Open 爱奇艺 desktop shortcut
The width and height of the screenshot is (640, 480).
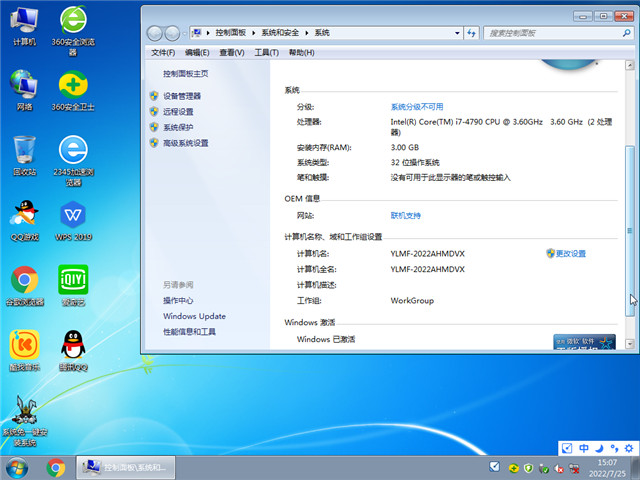click(x=73, y=286)
